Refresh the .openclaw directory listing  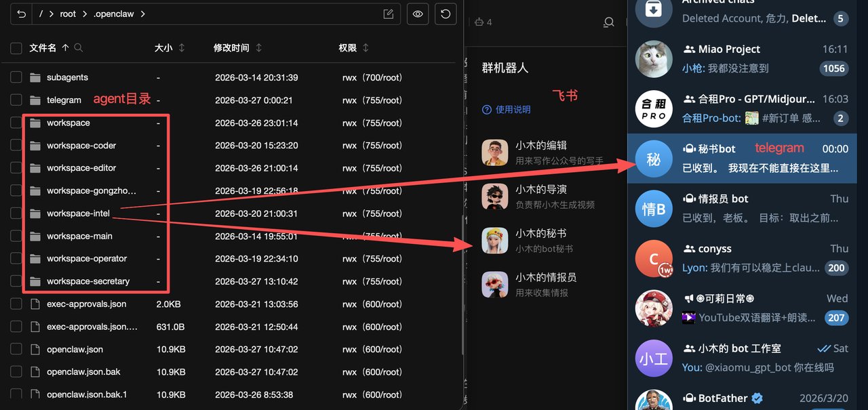446,14
